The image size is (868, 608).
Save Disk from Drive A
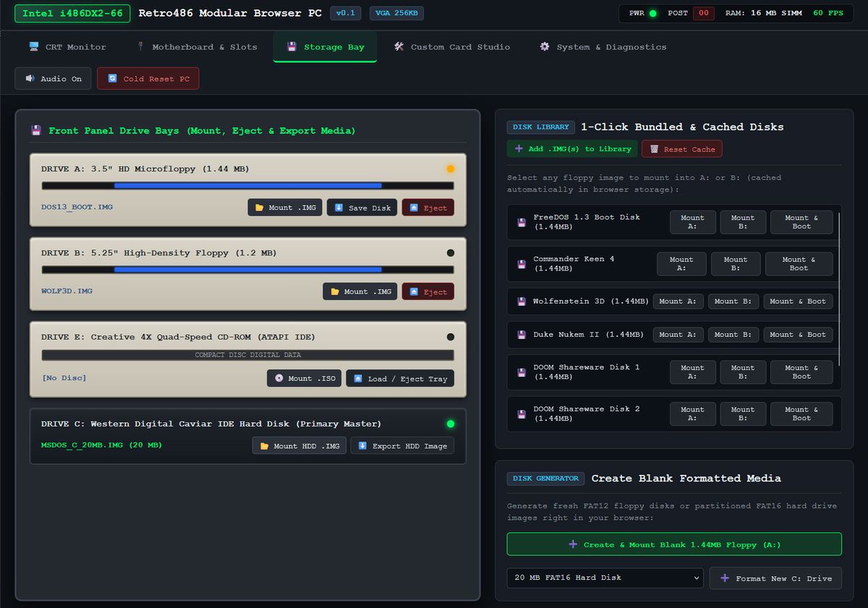(x=362, y=207)
